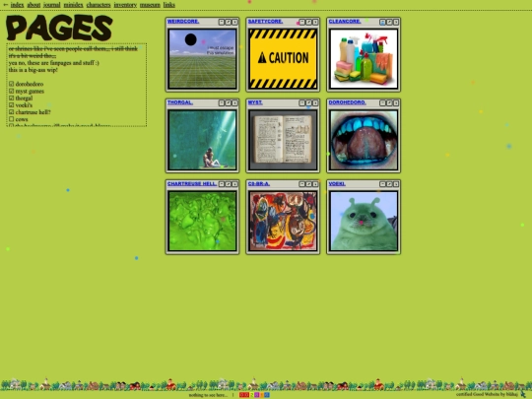Viewport: 532px width, 399px height.
Task: Open the about page link
Action: click(x=33, y=5)
